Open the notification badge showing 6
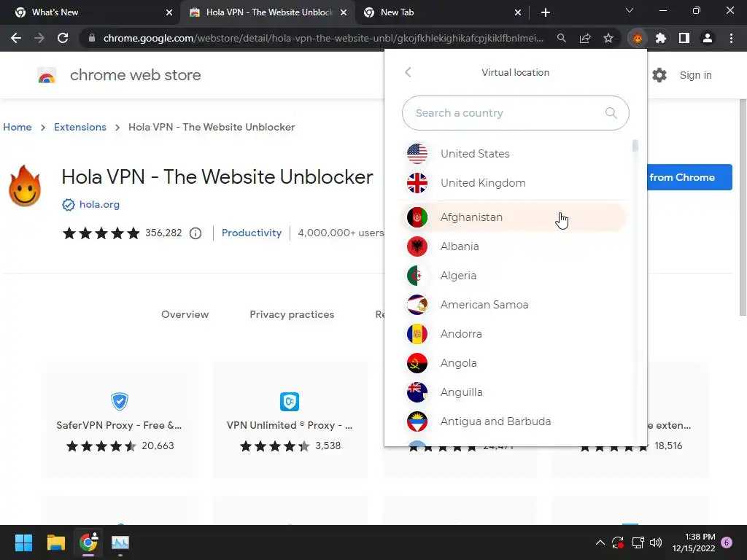This screenshot has height=560, width=747. tap(727, 542)
